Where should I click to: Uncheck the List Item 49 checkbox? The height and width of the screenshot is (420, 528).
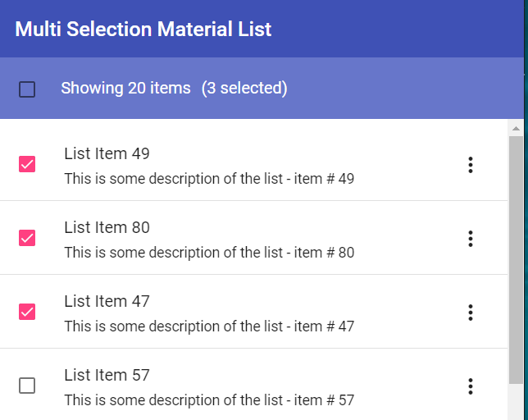click(x=27, y=164)
